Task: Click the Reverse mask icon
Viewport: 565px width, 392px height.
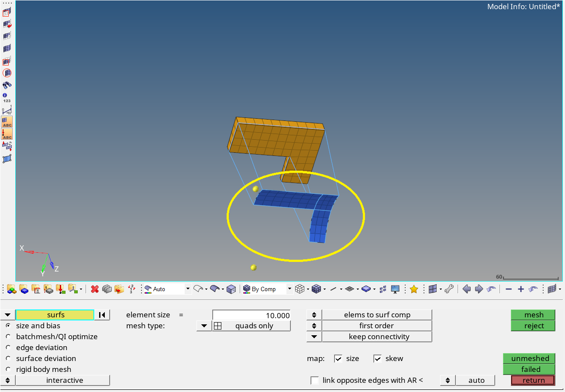Action: 7,24
